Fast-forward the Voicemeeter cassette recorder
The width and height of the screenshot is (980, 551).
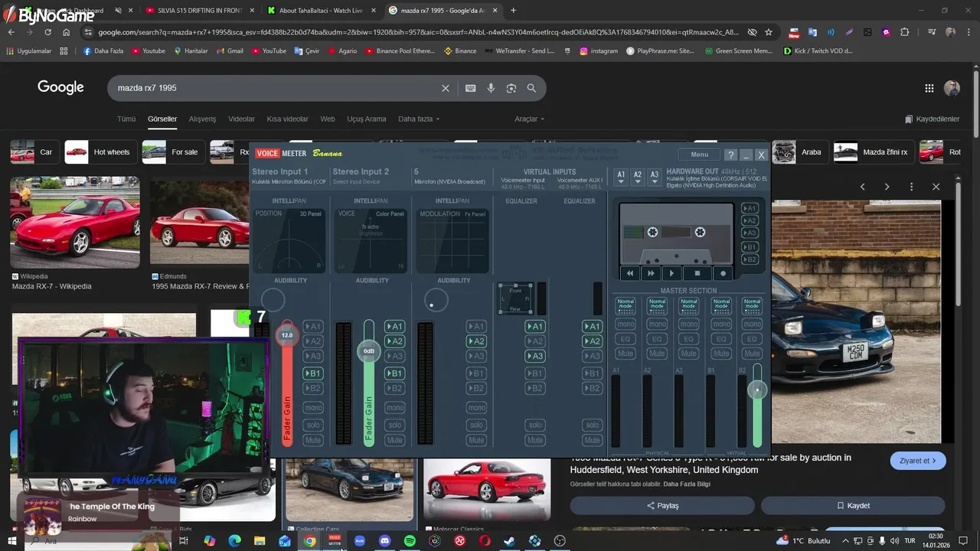tap(651, 273)
